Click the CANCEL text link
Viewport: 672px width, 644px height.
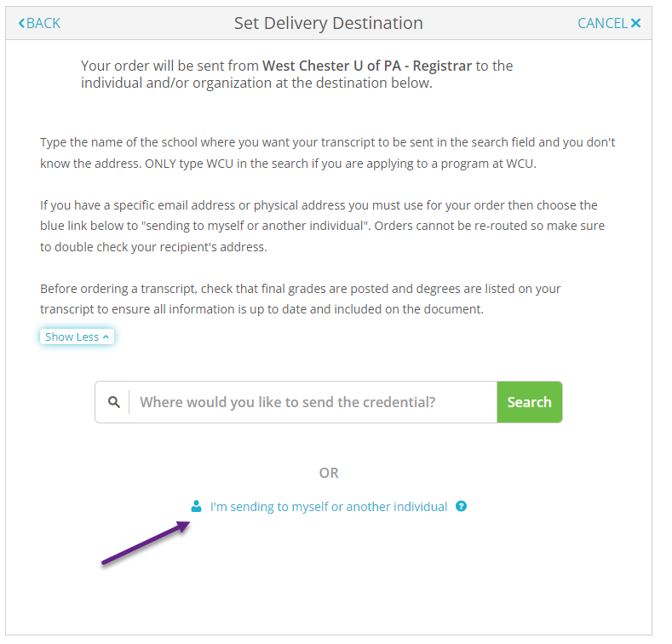(602, 23)
